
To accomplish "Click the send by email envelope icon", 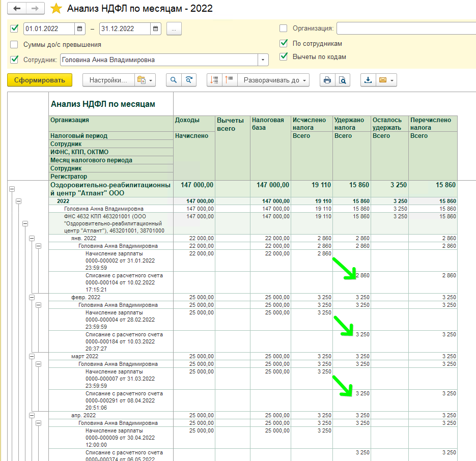I will pos(382,80).
